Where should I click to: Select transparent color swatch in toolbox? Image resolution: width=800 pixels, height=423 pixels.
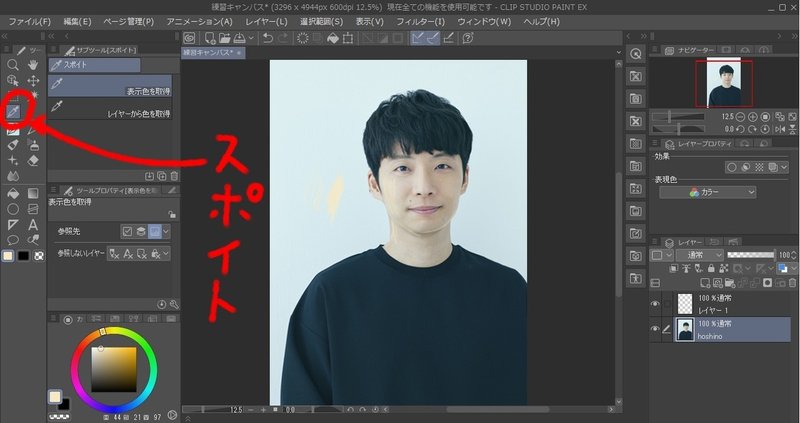[39, 256]
